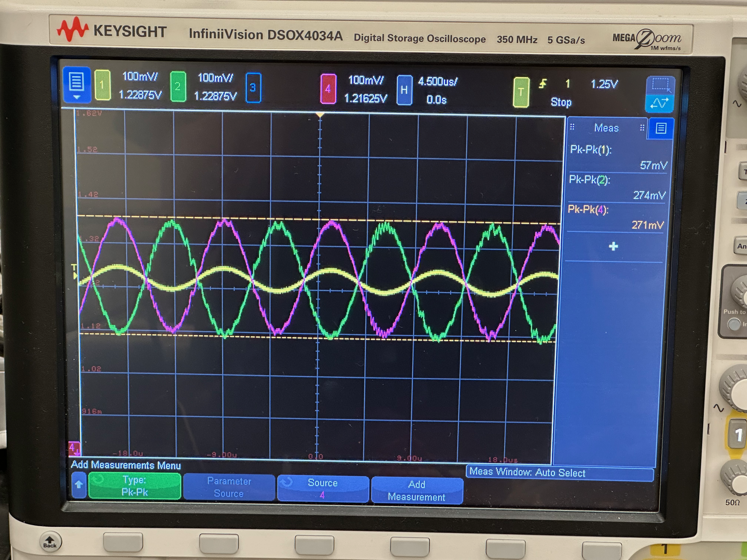Viewport: 747px width, 560px height.
Task: Tap the orange trigger time reference triangle
Action: [320, 115]
